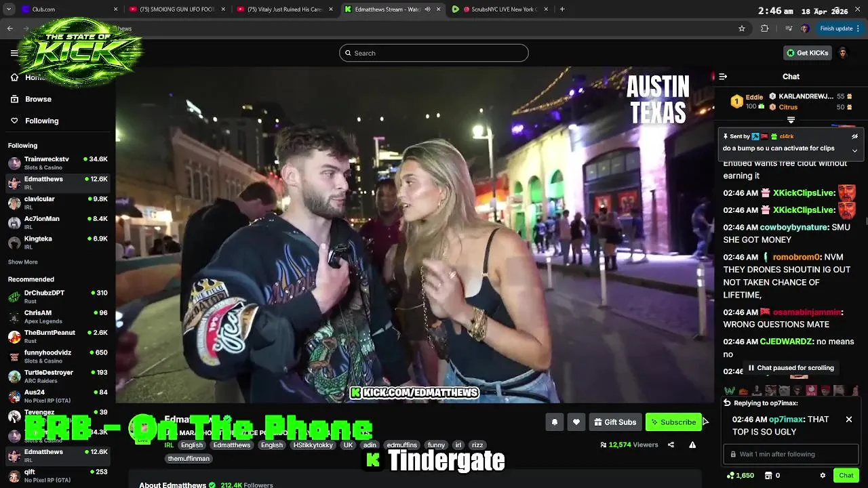Bookmark this page with the star icon

[x=742, y=28]
